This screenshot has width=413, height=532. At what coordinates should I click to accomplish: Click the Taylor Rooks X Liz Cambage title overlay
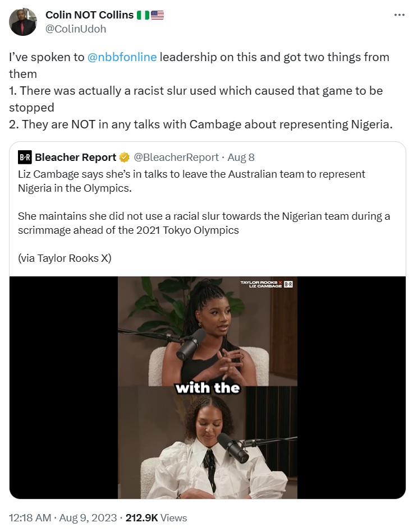(261, 284)
